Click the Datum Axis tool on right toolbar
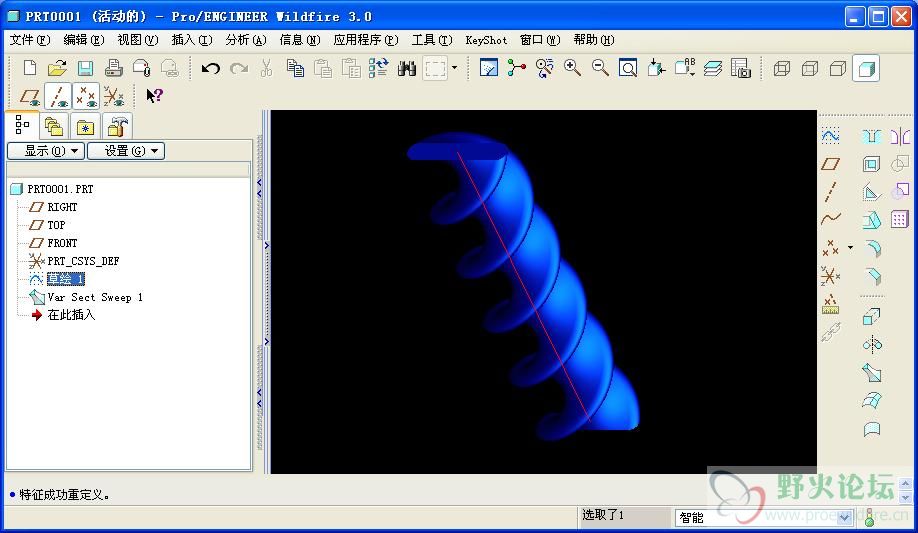The width and height of the screenshot is (918, 533). (830, 192)
